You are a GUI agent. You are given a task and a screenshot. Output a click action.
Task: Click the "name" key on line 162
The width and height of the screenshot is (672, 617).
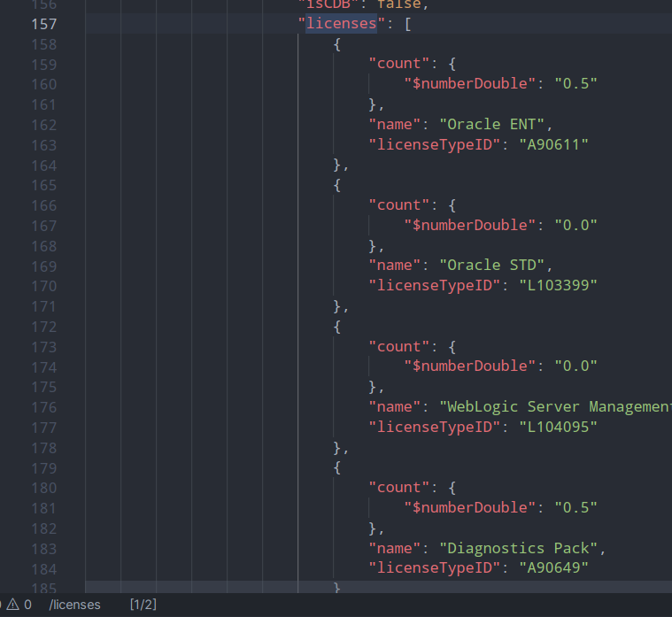point(395,124)
